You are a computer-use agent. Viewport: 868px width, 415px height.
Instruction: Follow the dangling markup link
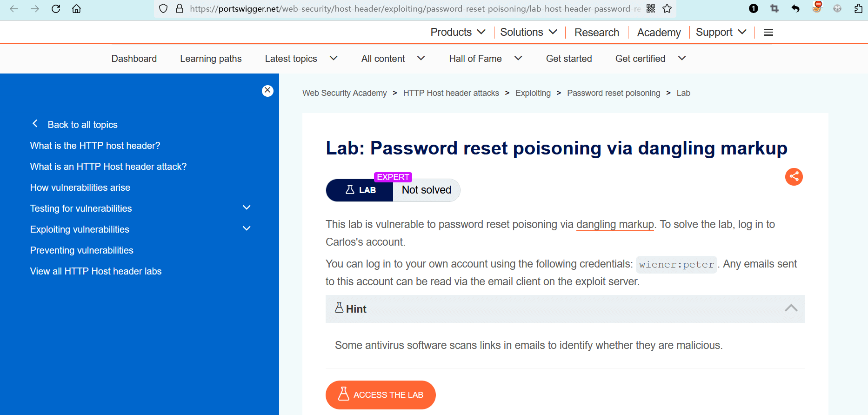615,224
